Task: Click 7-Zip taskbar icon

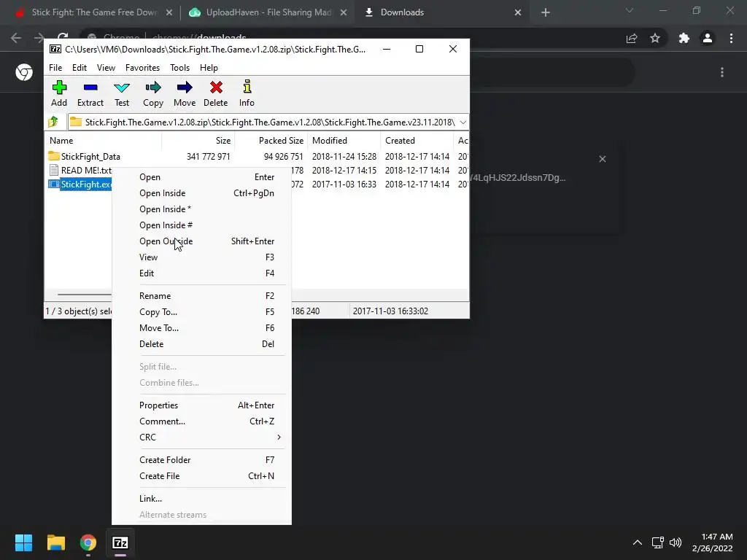Action: pos(120,542)
